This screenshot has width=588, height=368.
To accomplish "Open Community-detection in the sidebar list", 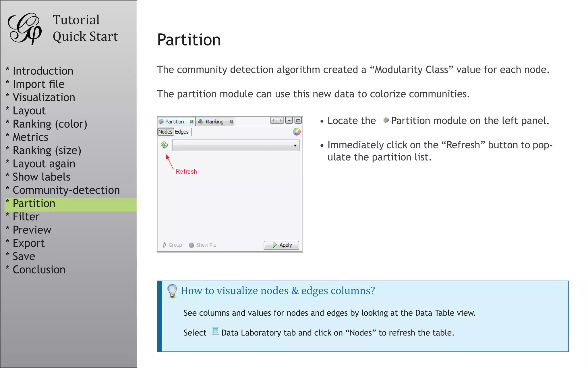I will (66, 190).
